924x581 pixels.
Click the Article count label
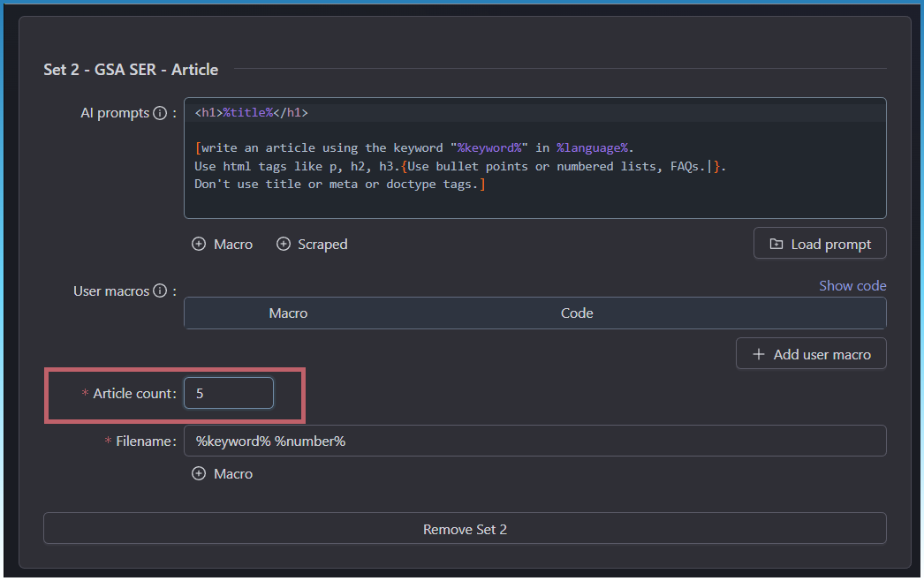[134, 394]
